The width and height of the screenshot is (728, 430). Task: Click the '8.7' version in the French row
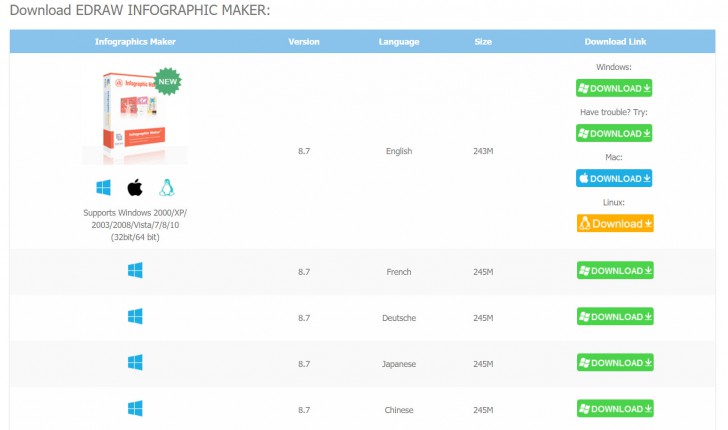point(304,272)
